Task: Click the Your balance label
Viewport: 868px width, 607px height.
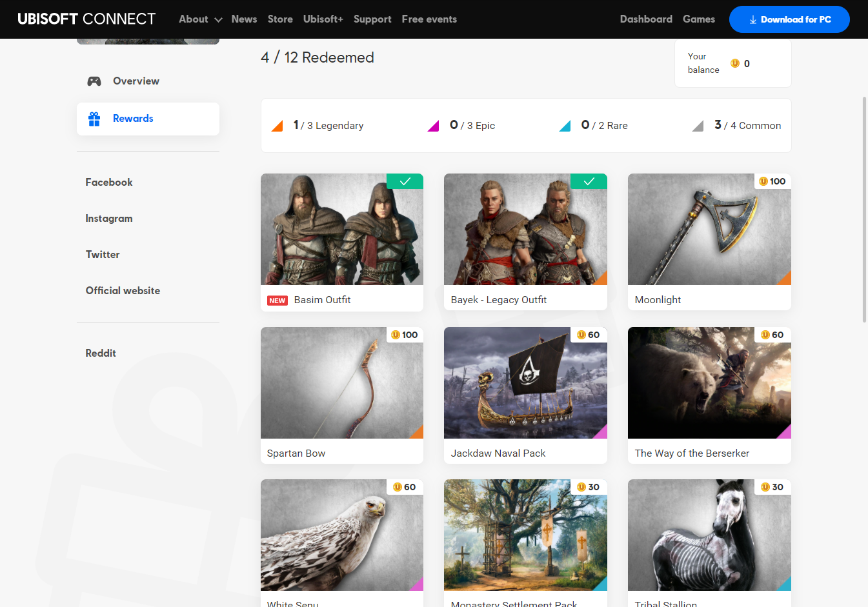Action: click(x=703, y=63)
